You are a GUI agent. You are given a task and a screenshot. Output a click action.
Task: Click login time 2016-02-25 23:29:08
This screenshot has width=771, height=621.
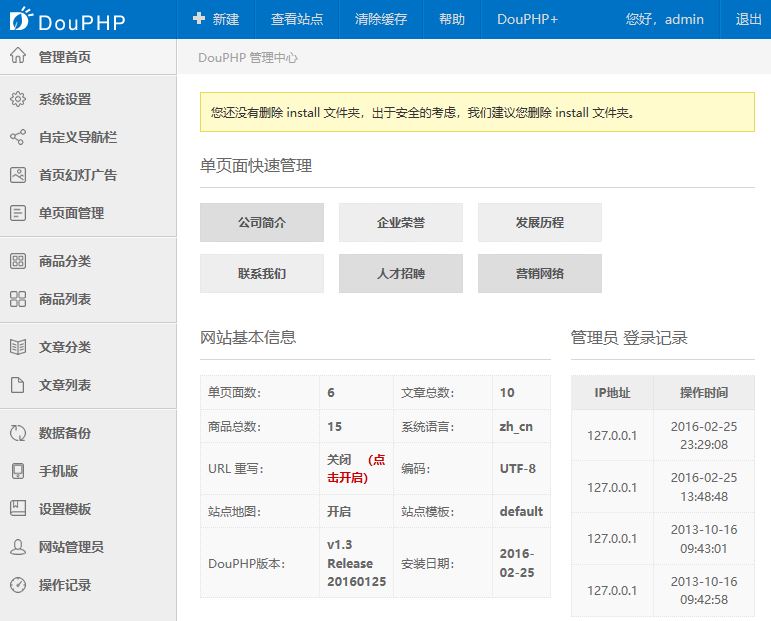[x=704, y=435]
